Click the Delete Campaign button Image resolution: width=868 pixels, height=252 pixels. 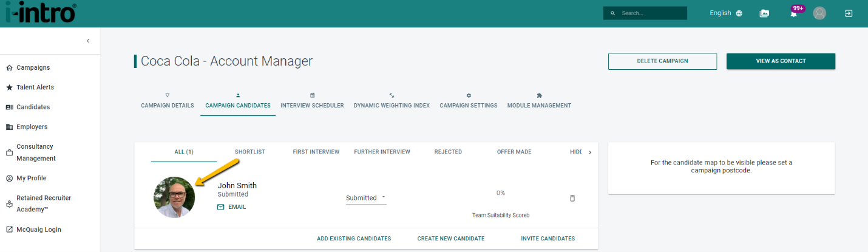[x=662, y=61]
